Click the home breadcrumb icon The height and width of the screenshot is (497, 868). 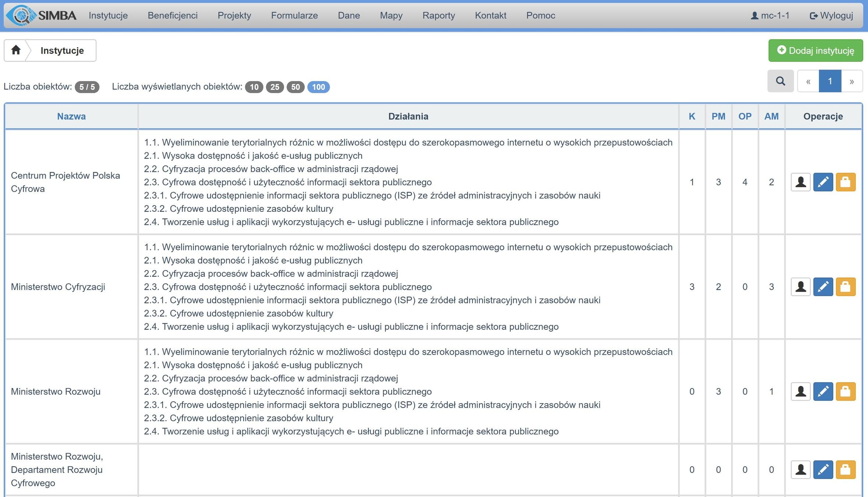15,50
